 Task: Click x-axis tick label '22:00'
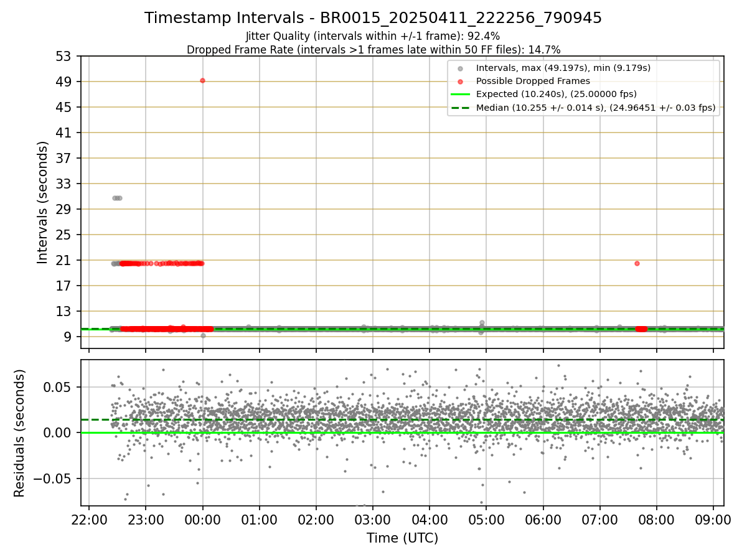point(89,519)
